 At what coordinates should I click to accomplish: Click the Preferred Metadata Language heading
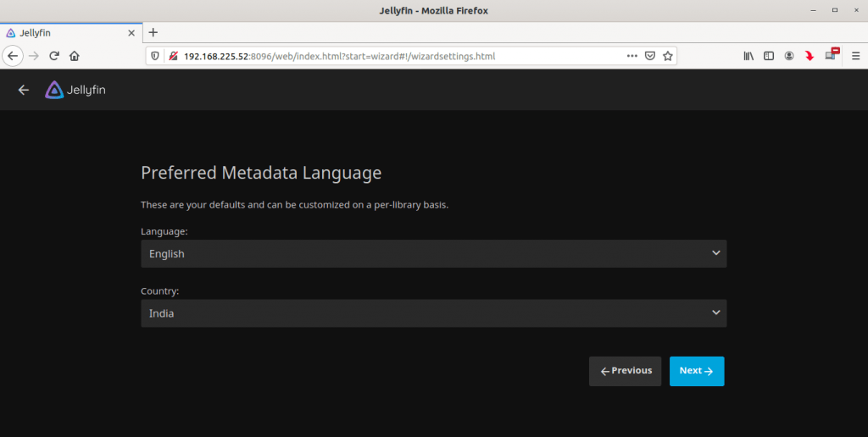pos(261,173)
